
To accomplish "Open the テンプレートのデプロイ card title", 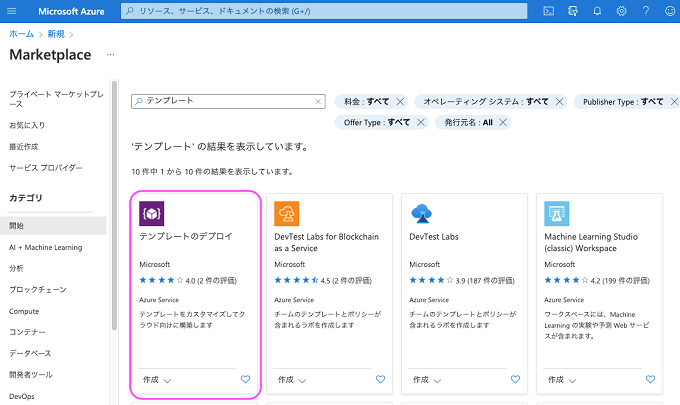I will [x=186, y=236].
